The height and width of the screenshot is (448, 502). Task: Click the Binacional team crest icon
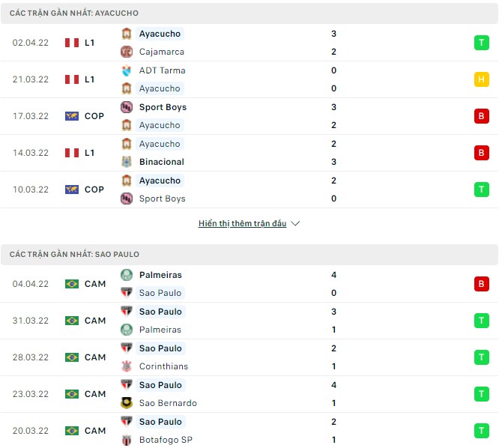127,162
